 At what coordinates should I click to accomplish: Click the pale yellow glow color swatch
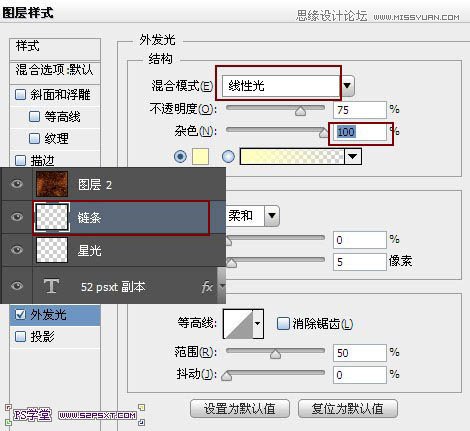point(201,157)
